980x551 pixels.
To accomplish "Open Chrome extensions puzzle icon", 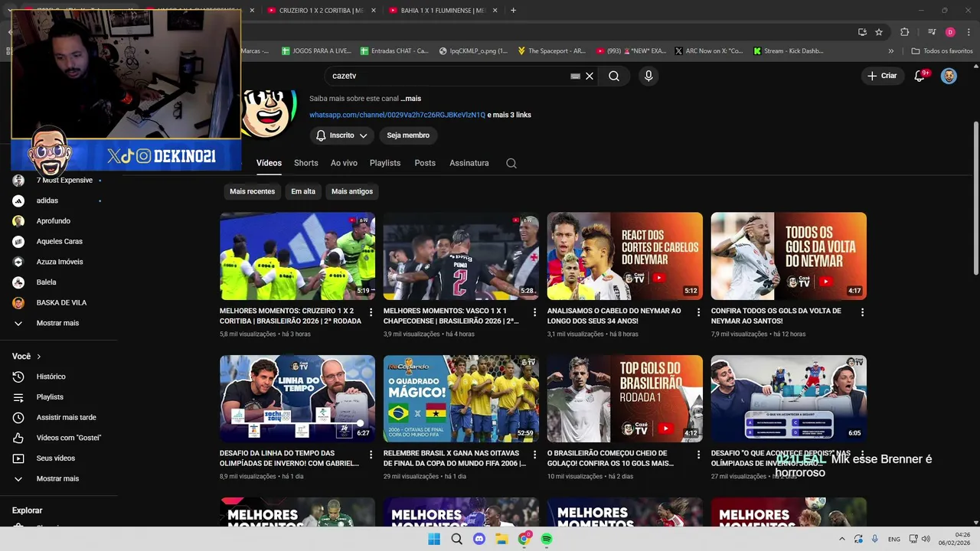I will coord(905,32).
